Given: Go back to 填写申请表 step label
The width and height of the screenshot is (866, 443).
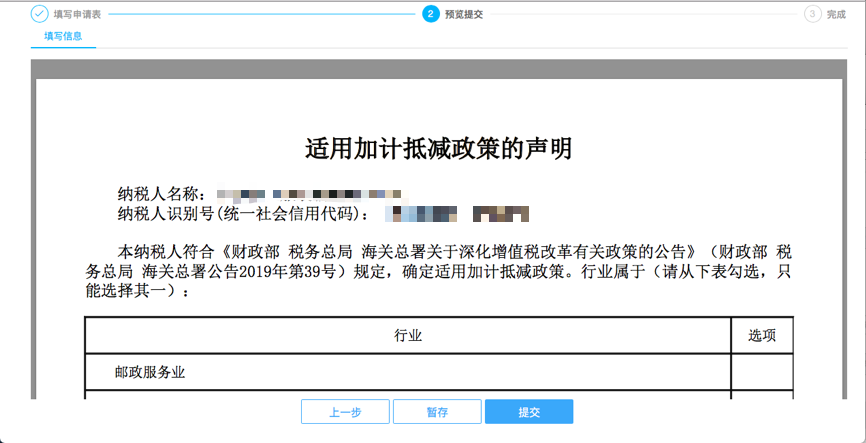Looking at the screenshot, I should pyautogui.click(x=77, y=15).
